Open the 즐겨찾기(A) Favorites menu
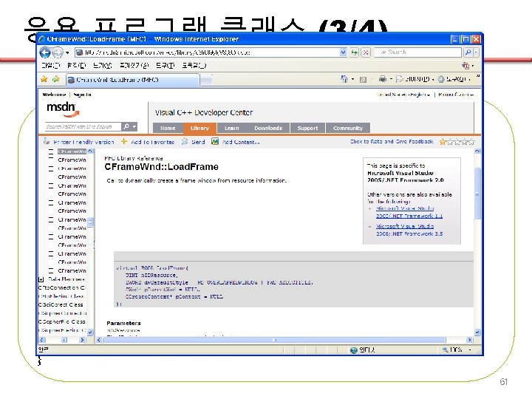Screen dimensions: 532x399 134,65
